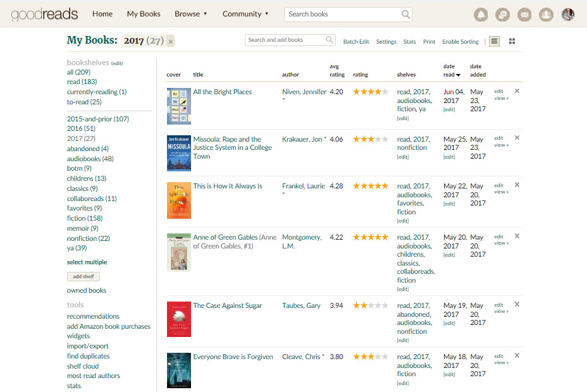
Task: Click the Print link
Action: coord(429,42)
